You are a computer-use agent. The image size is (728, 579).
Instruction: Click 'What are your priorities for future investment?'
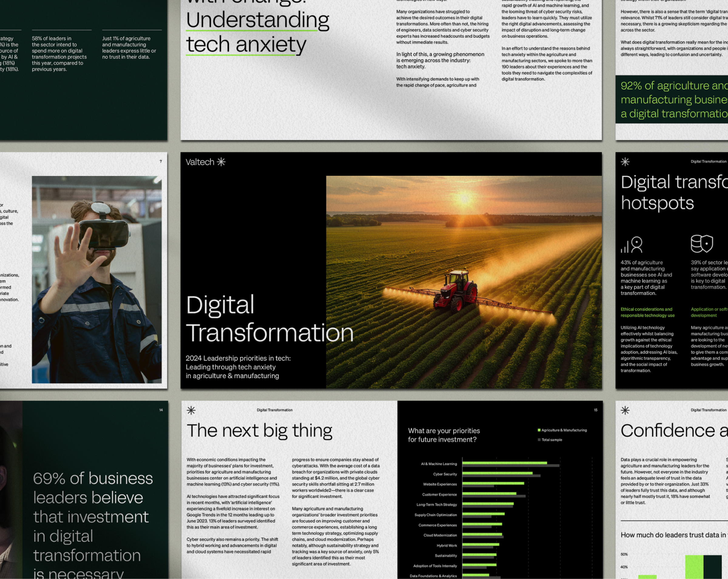tap(444, 435)
